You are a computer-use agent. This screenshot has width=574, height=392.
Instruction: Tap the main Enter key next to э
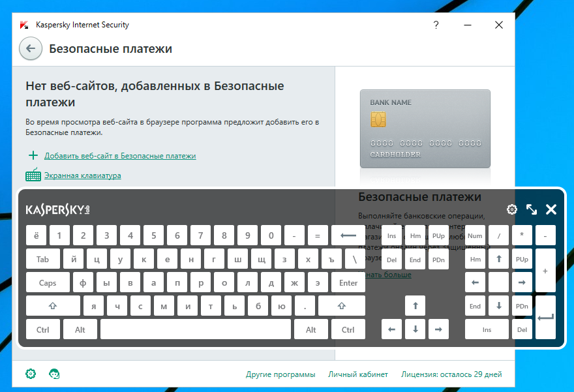point(348,282)
